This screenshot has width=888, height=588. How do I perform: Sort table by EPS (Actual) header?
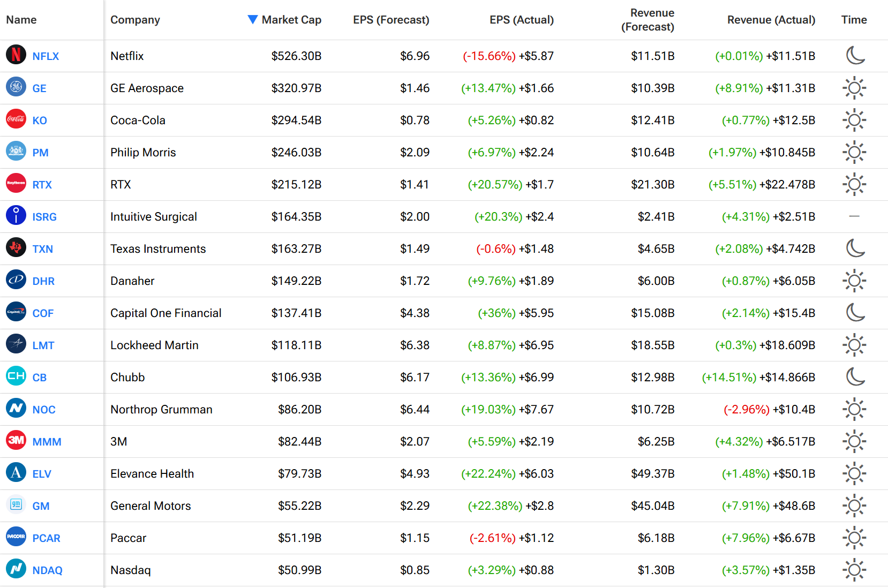click(522, 20)
